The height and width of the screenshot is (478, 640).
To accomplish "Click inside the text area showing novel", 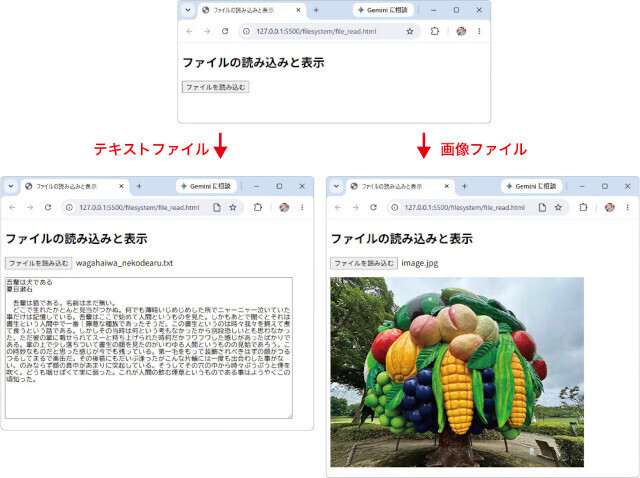I will click(149, 348).
